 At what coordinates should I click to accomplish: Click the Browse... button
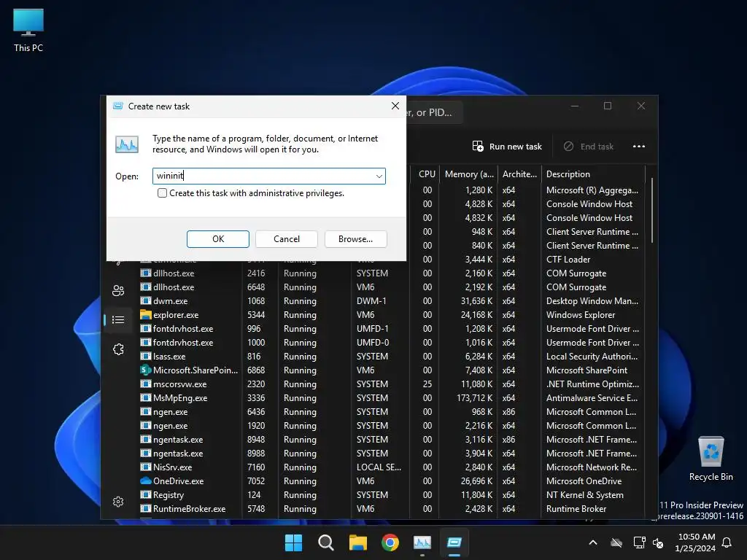tap(355, 239)
